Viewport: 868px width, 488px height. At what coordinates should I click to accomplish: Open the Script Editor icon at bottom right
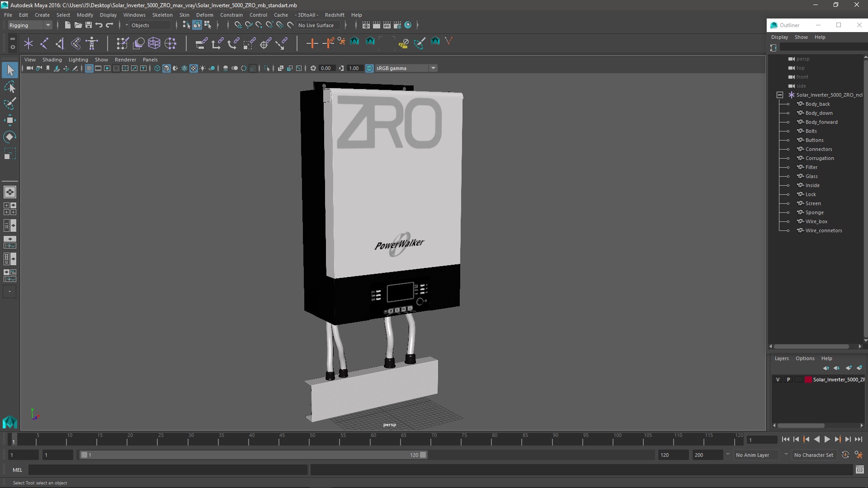pyautogui.click(x=859, y=470)
